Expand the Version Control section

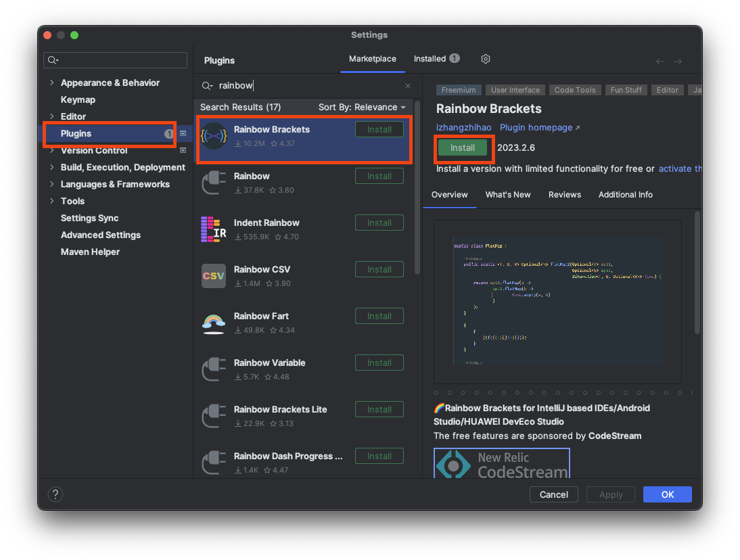52,151
